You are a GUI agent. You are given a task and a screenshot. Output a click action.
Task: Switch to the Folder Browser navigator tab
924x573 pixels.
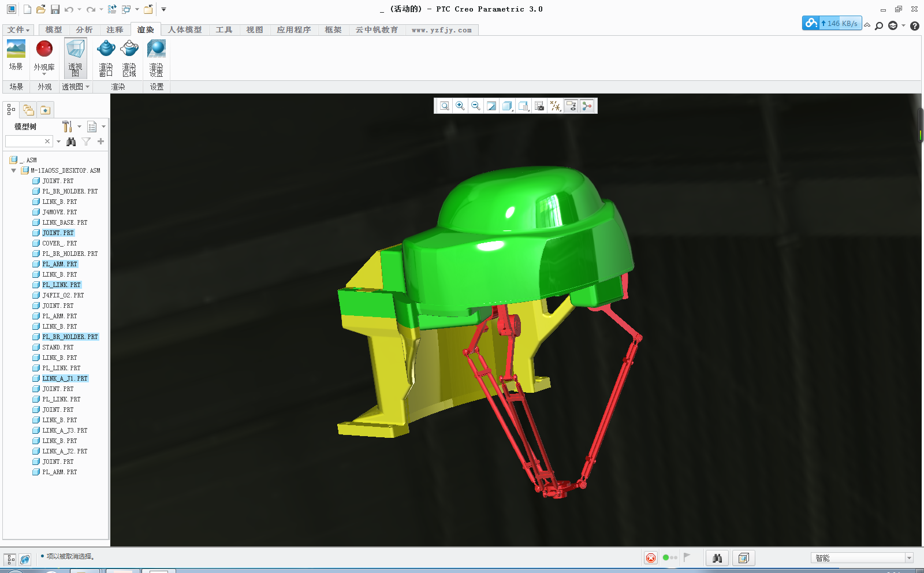(x=28, y=110)
